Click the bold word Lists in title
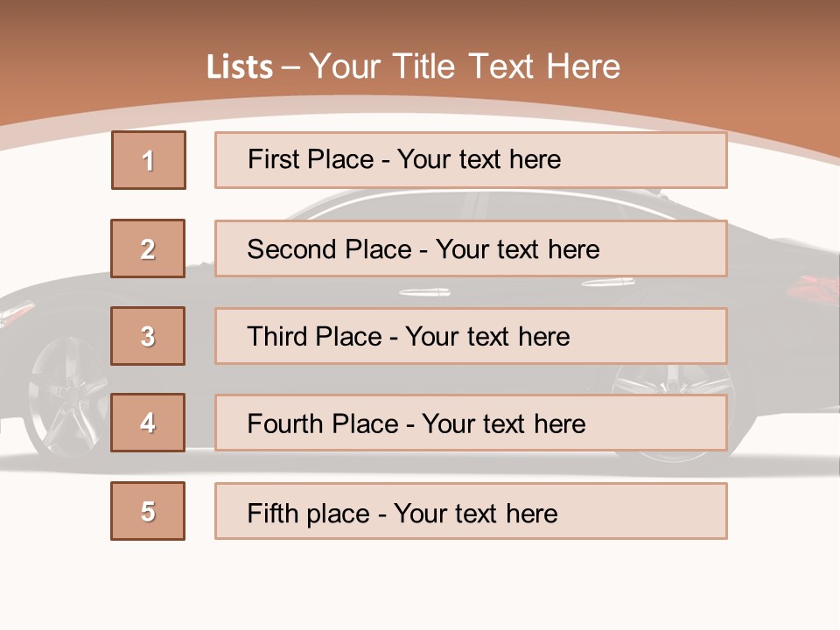The image size is (840, 630). click(240, 67)
